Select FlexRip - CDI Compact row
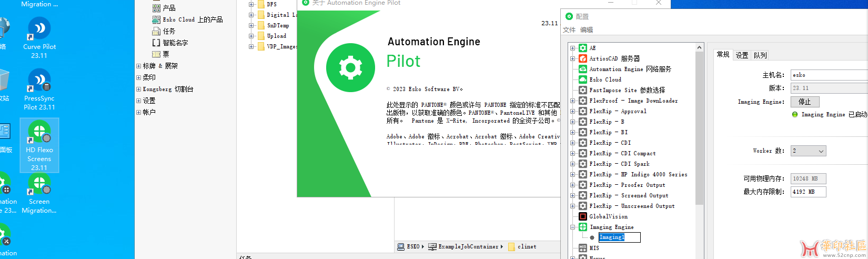Screen dimensions: 868x259 click(622, 153)
